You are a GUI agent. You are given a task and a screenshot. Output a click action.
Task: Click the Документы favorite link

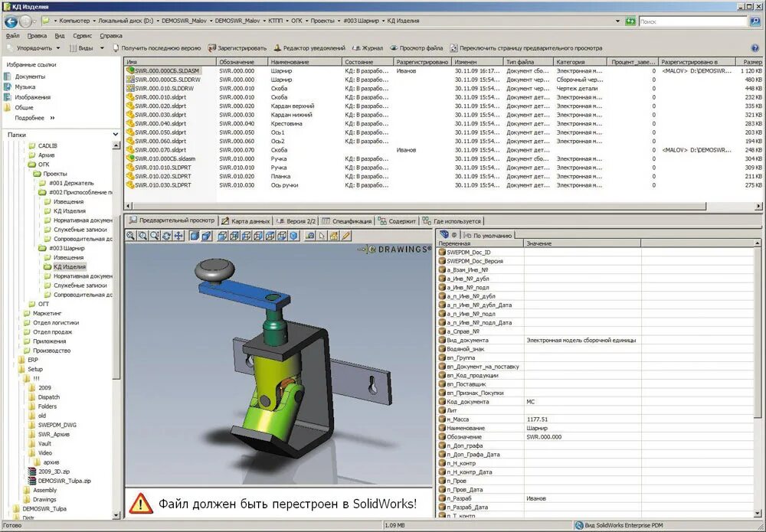pos(30,77)
